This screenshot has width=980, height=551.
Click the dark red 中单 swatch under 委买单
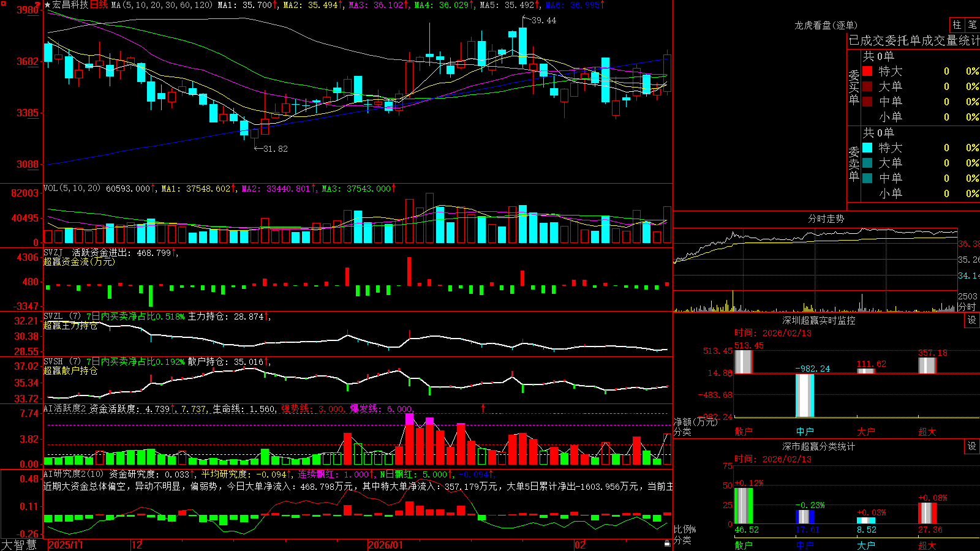867,102
